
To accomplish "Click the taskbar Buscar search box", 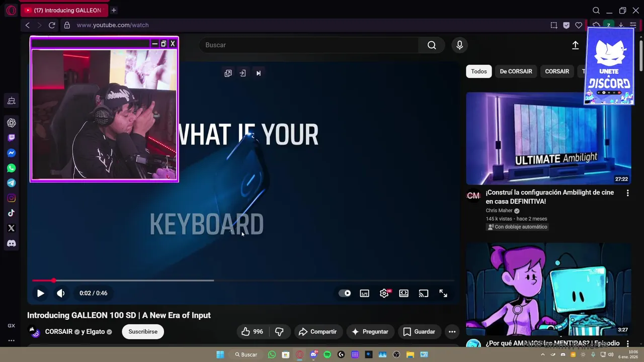I will [246, 354].
